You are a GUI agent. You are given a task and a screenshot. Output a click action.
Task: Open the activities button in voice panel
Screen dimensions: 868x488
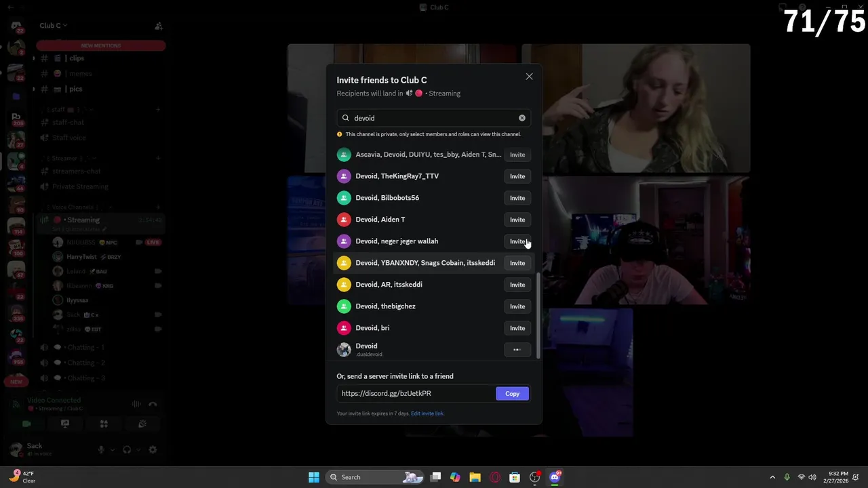(104, 424)
